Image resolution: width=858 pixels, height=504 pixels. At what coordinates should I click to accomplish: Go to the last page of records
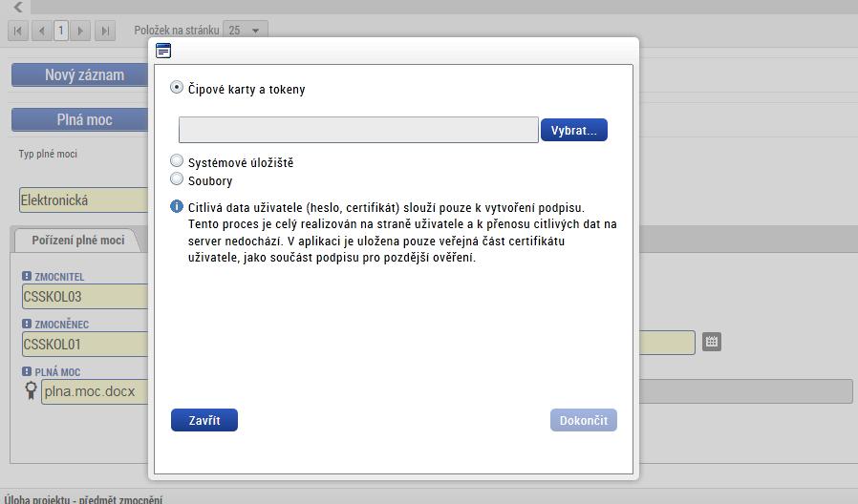click(x=105, y=31)
